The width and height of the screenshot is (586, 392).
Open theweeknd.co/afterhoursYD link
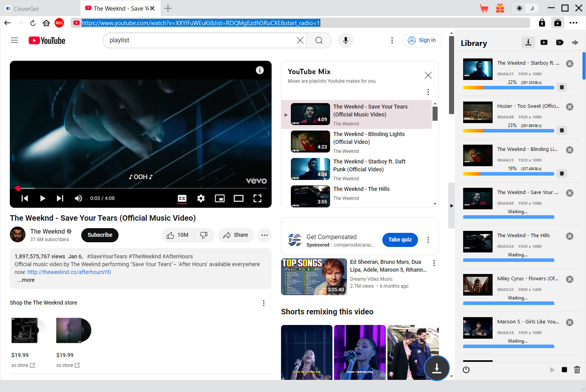[x=69, y=272]
